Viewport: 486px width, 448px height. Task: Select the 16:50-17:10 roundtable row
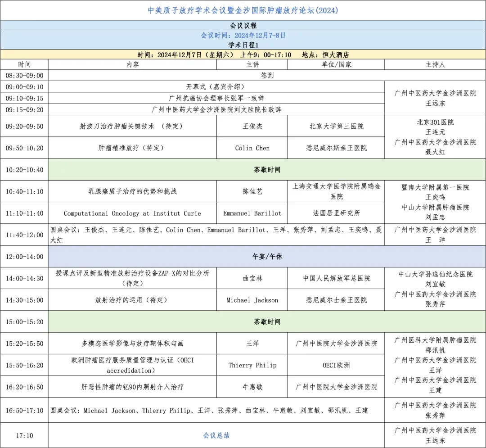click(x=216, y=410)
